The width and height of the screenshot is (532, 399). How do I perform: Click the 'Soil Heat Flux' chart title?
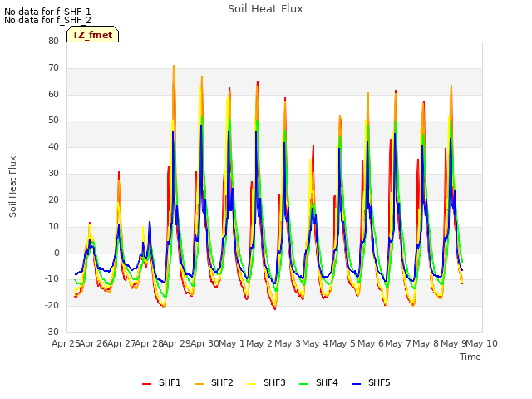[x=265, y=9]
